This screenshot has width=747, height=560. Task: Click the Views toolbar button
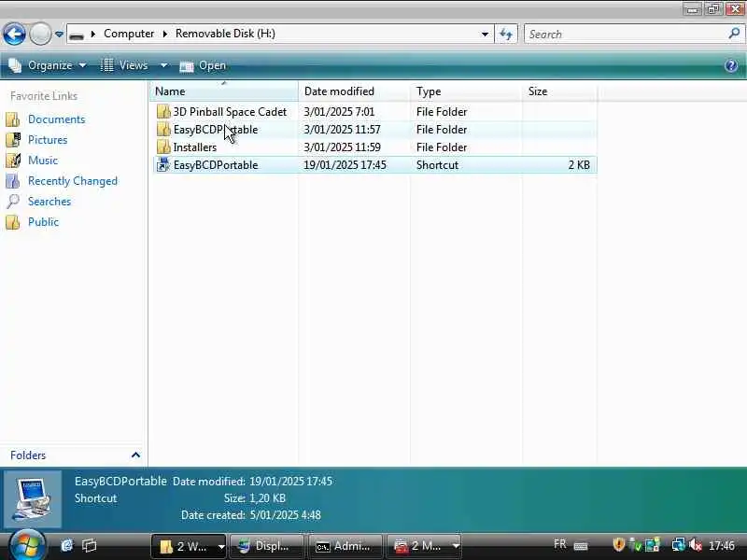click(125, 65)
